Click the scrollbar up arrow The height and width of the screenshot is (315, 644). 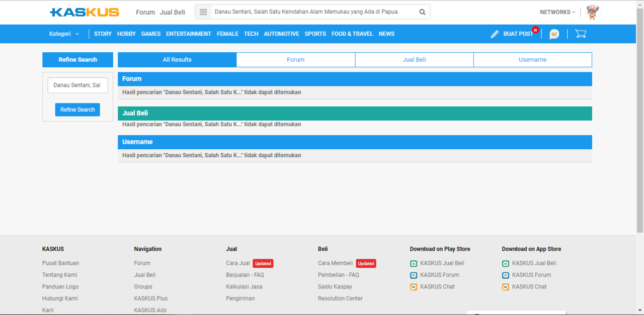click(639, 4)
